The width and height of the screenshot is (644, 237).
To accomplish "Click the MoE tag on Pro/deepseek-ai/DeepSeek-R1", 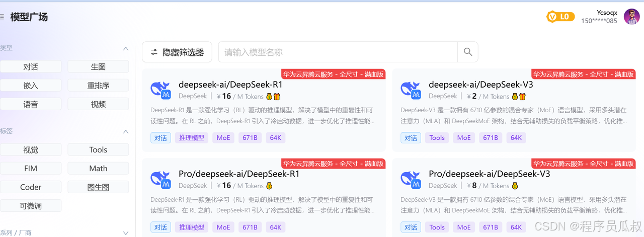I will [223, 227].
